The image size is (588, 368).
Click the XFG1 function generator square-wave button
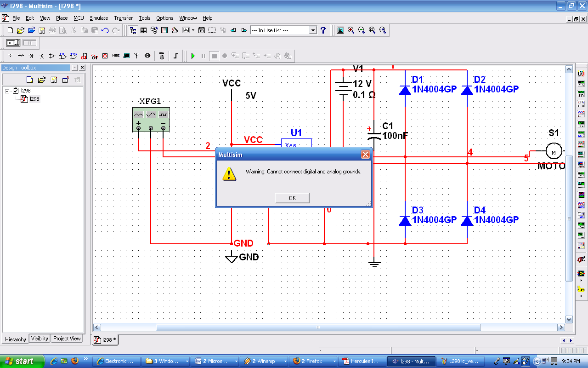(164, 114)
